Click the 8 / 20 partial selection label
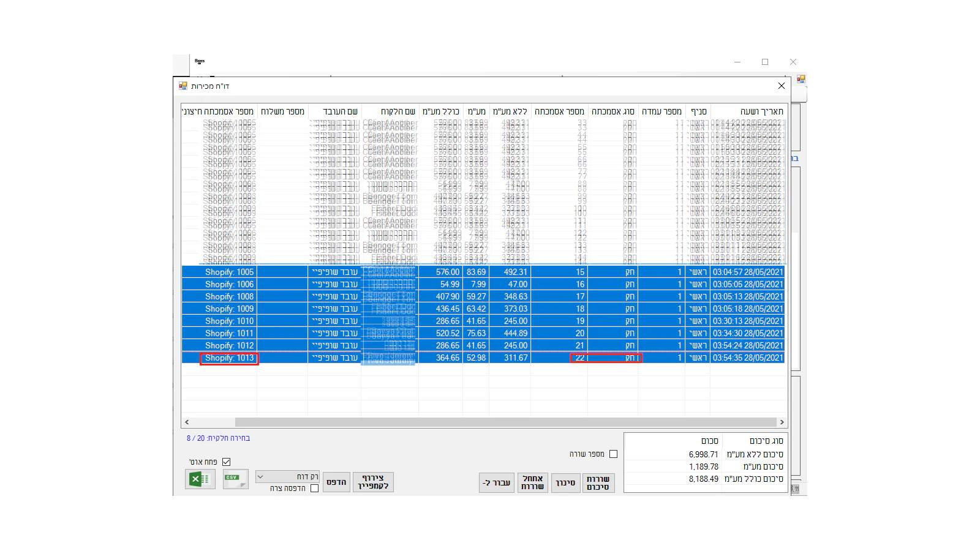This screenshot has width=980, height=551. (218, 438)
